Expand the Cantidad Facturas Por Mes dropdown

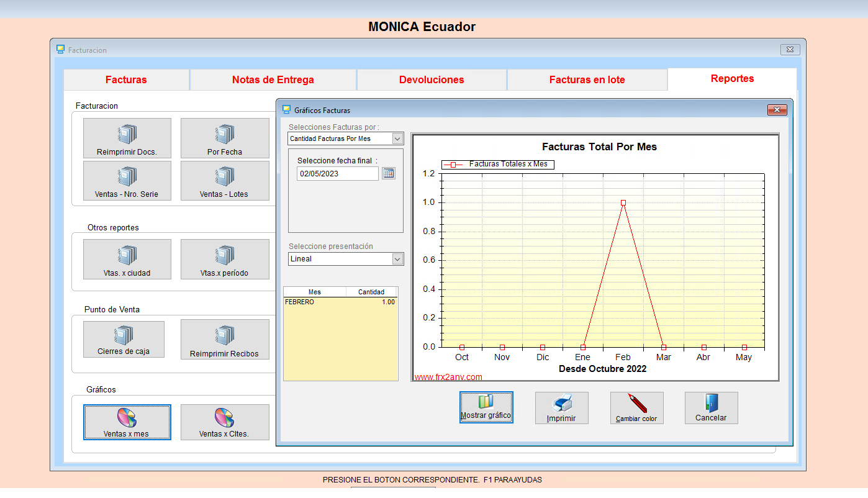[x=398, y=138]
